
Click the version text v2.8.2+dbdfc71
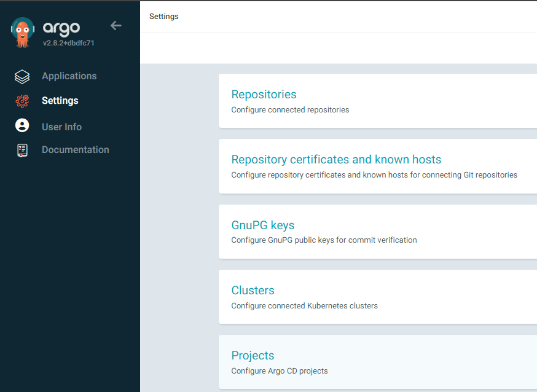click(68, 44)
